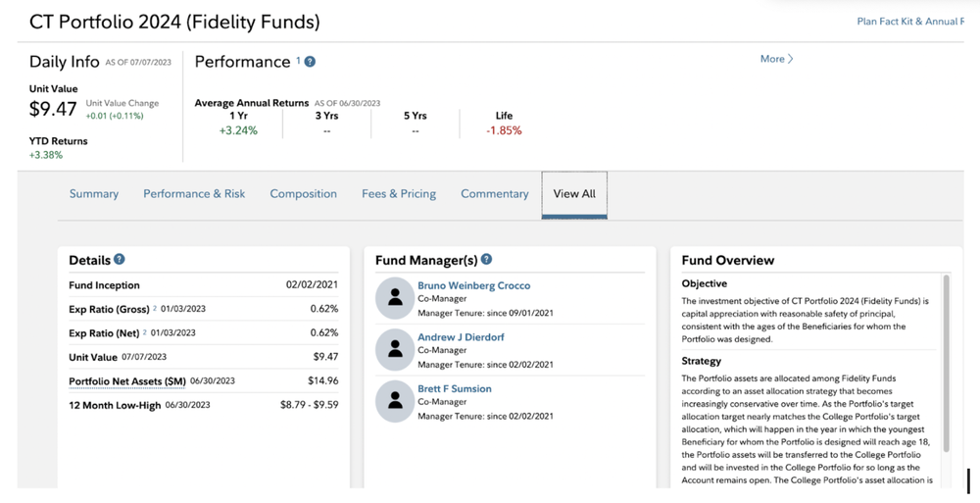Select the View All tab
980x503 pixels.
coord(574,194)
